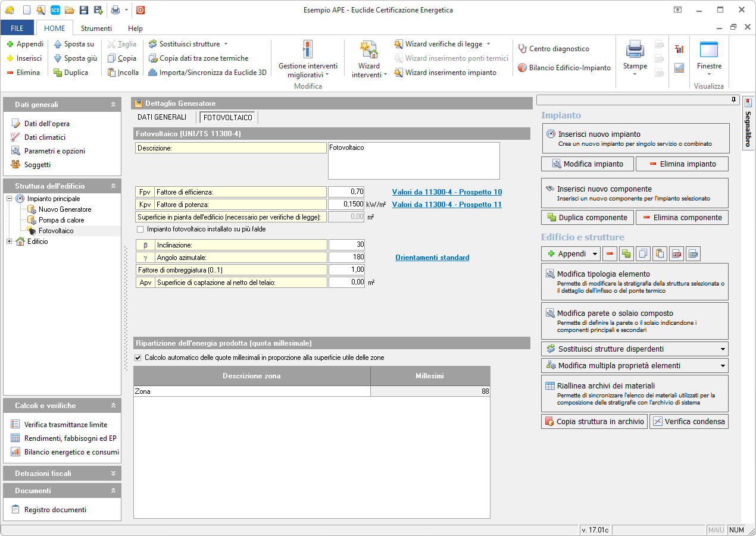Open the Strumenti ribbon tab
756x536 pixels.
tap(96, 28)
